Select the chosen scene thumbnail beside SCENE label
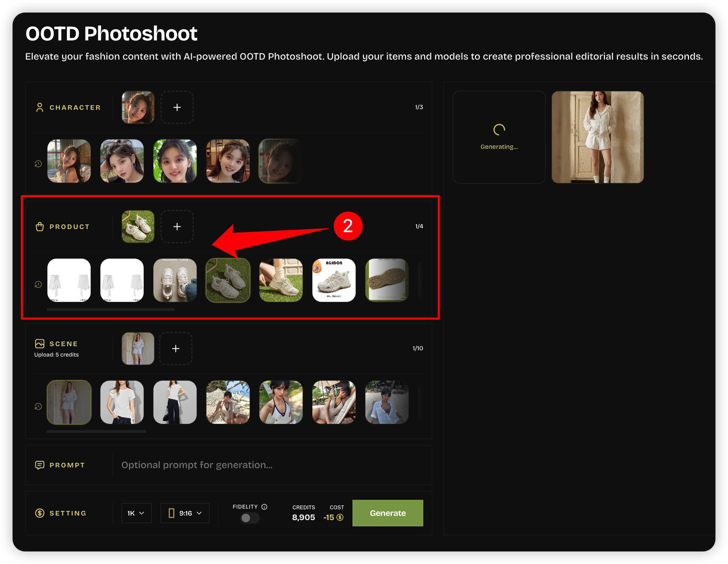 click(x=138, y=349)
